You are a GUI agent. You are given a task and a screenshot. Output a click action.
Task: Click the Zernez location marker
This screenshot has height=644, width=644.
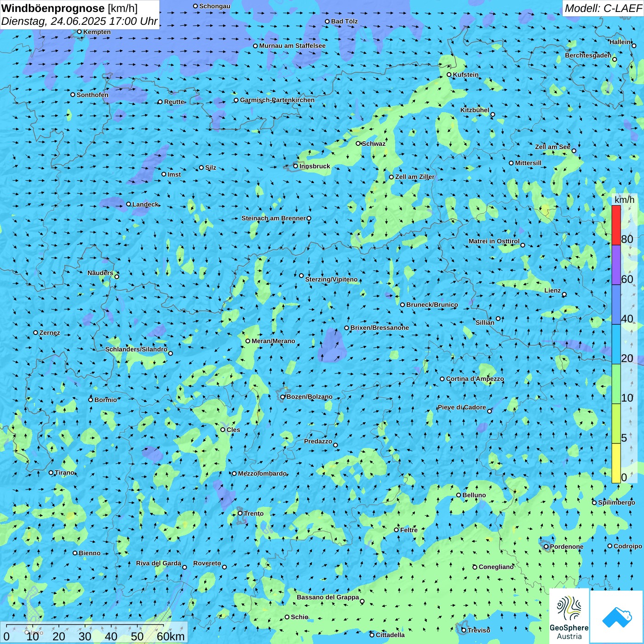click(x=35, y=333)
